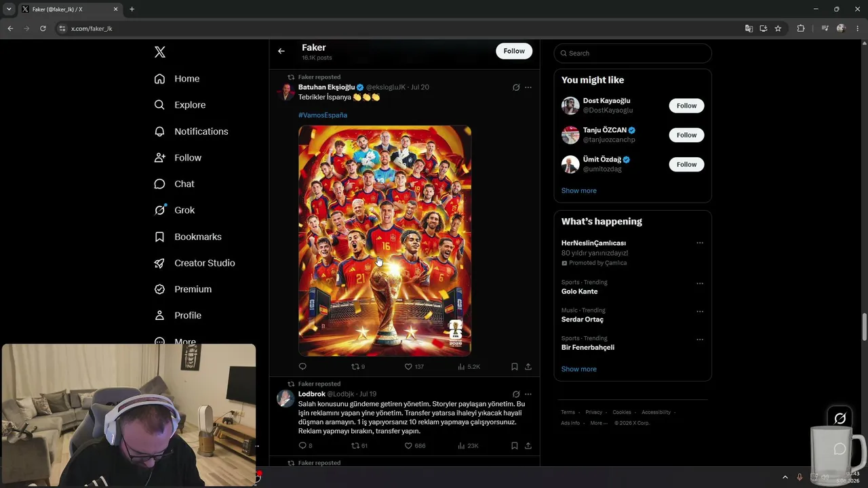
Task: Reload the page in Chrome
Action: [x=43, y=28]
